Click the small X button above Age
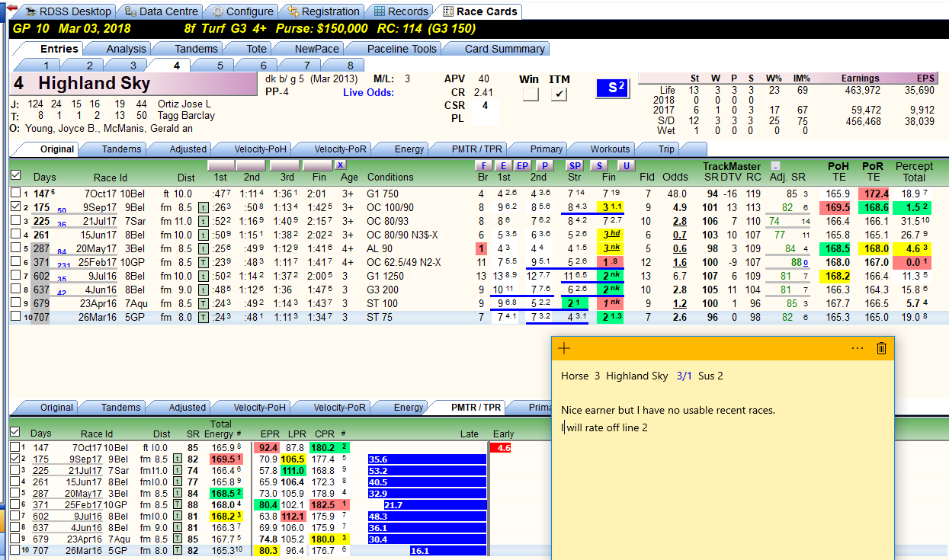Image resolution: width=949 pixels, height=560 pixels. pos(340,165)
